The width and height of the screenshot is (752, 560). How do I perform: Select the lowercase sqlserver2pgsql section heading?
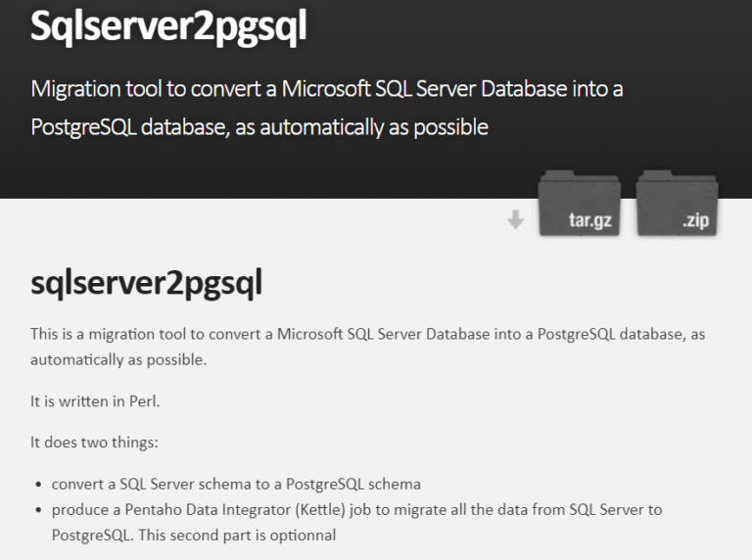[146, 283]
